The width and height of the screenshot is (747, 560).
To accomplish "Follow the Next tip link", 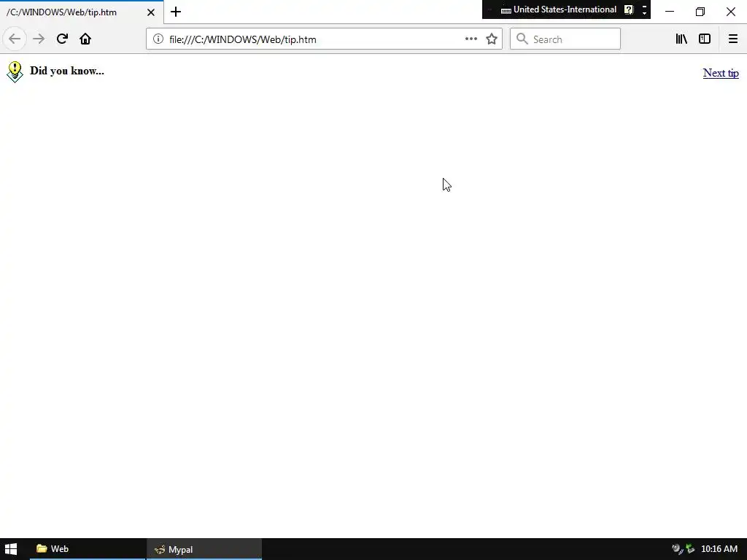I will click(721, 73).
